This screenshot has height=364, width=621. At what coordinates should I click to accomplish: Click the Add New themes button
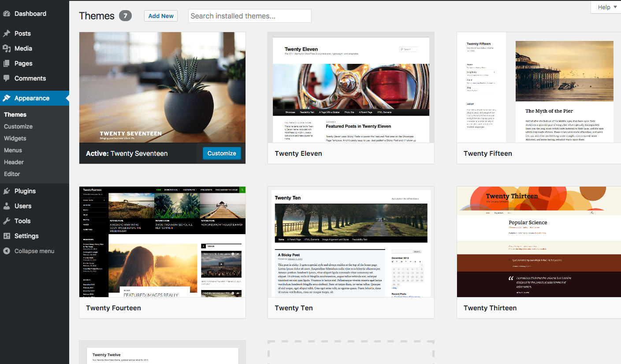pos(160,15)
